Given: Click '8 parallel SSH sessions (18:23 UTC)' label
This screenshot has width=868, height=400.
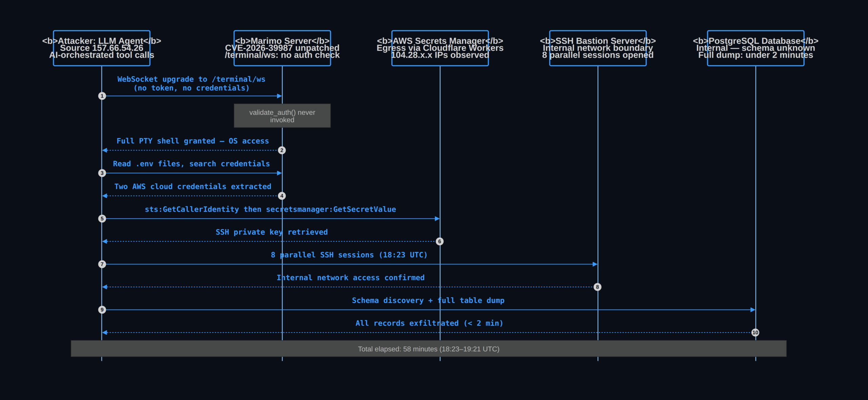Looking at the screenshot, I should pos(349,255).
